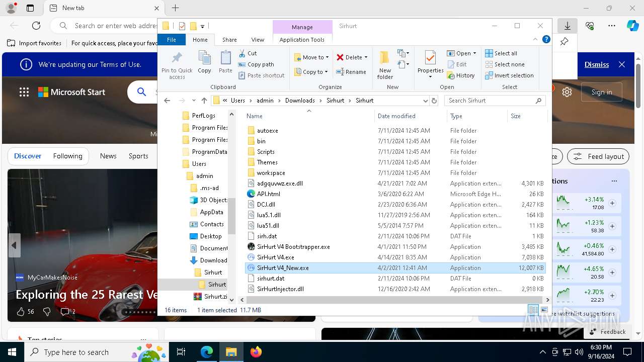Open Task View on taskbar
644x362 pixels.
(x=181, y=352)
